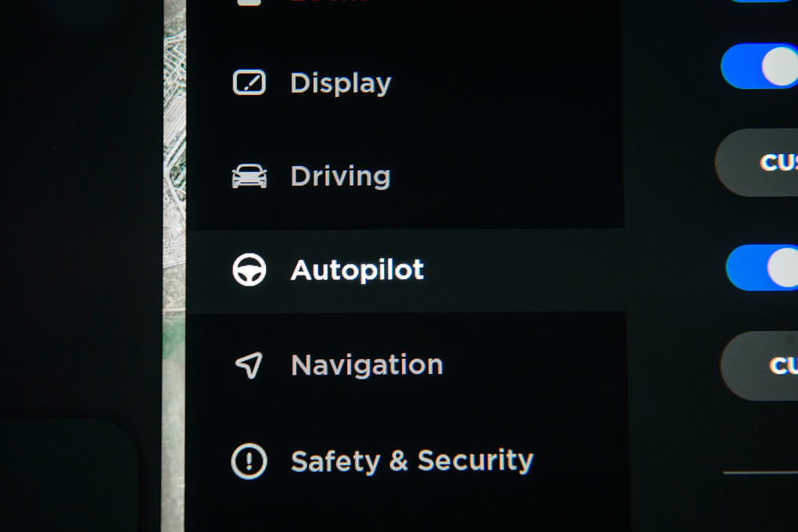The width and height of the screenshot is (798, 532).
Task: Open the Display settings menu
Action: pos(340,83)
